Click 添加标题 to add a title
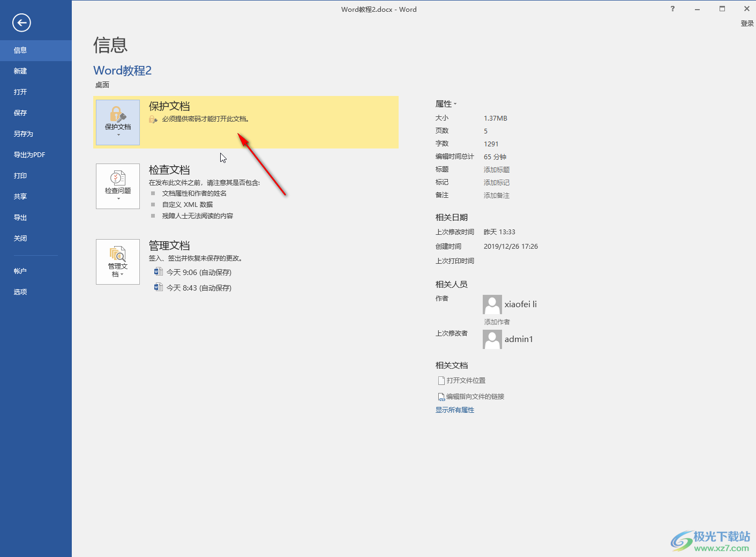 [x=497, y=170]
